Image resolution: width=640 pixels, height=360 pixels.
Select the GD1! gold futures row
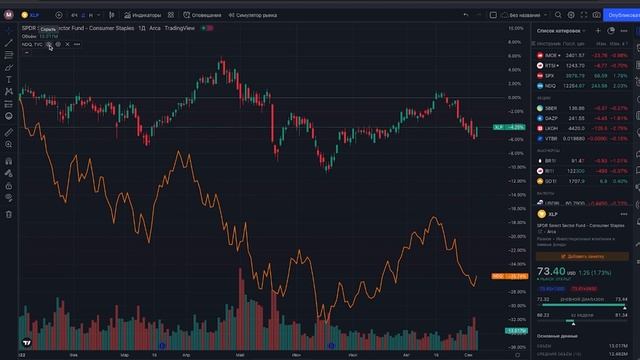click(582, 181)
